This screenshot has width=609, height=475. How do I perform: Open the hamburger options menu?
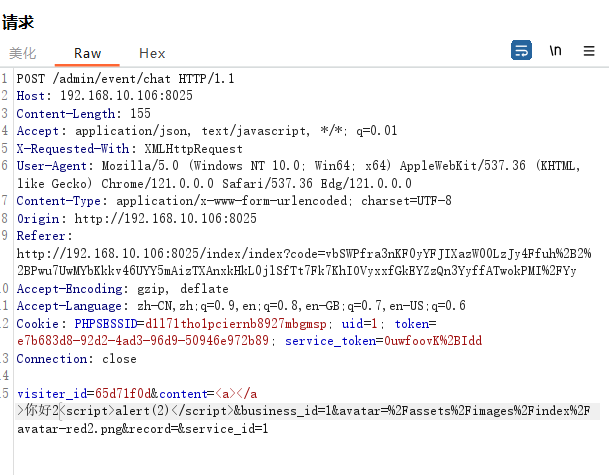(x=589, y=51)
